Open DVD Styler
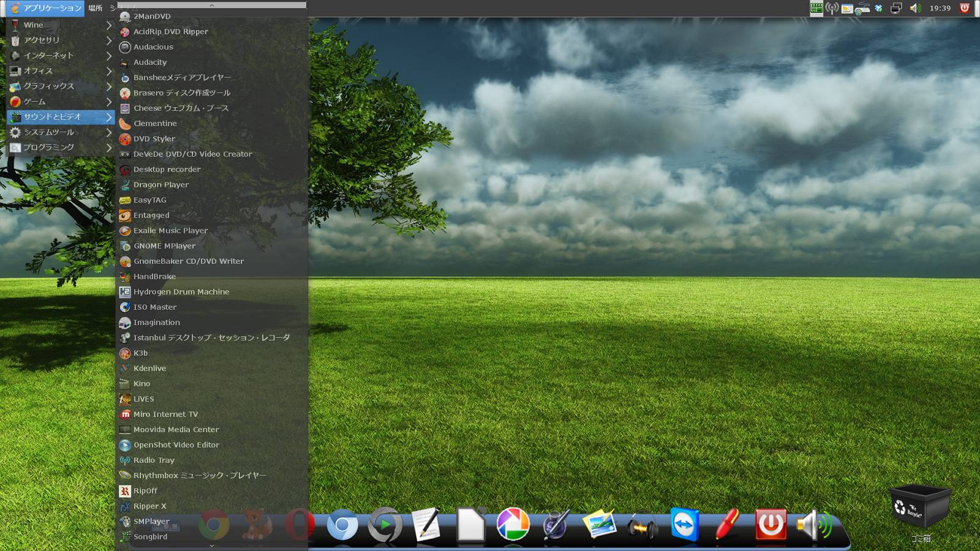The image size is (980, 551). [212, 139]
